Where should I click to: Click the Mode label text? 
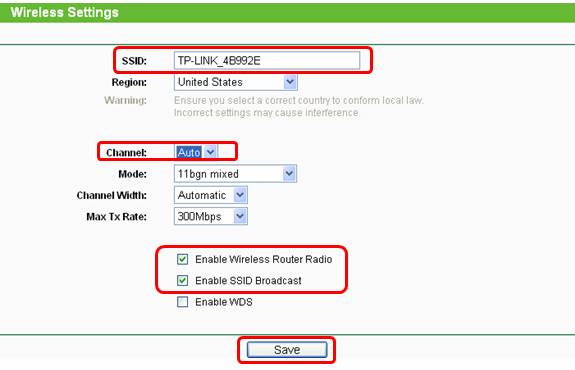(132, 174)
